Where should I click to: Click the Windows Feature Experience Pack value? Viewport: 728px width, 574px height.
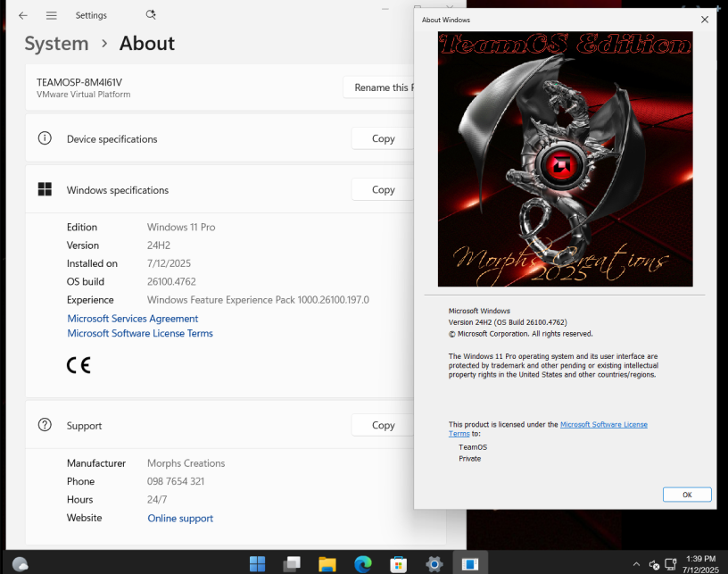258,300
